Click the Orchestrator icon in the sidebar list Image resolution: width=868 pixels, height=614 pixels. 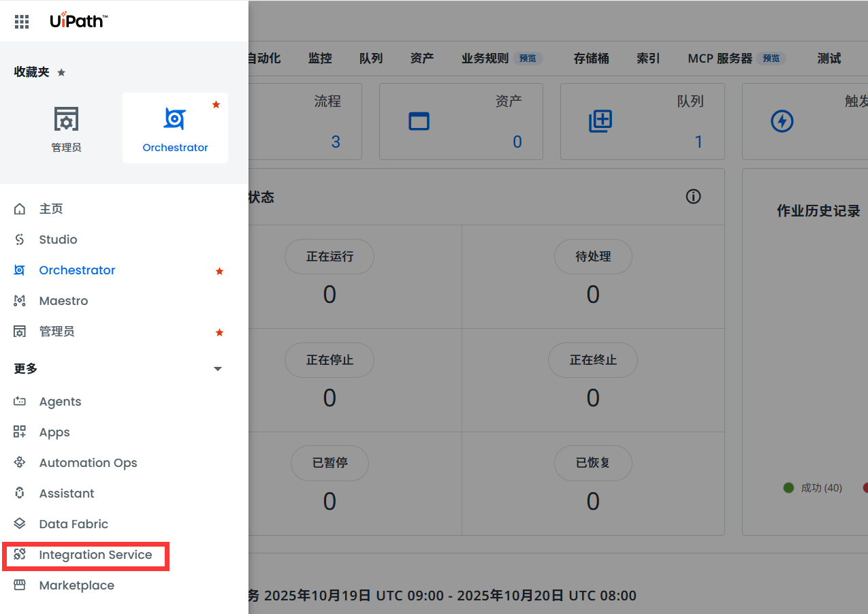coord(20,270)
